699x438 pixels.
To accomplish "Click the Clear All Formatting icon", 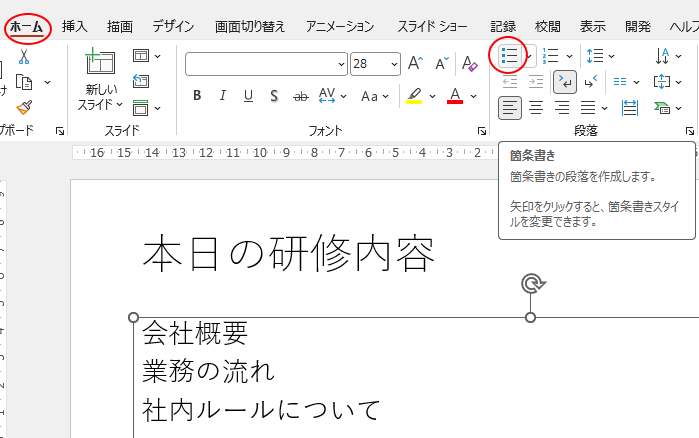I will pos(469,63).
